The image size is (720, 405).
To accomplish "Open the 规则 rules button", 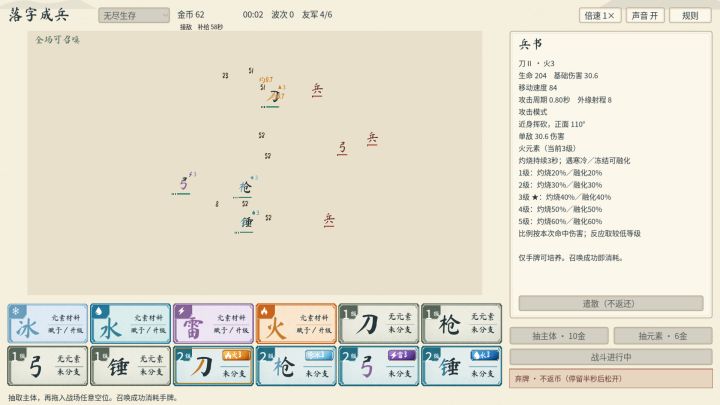I will tap(690, 16).
